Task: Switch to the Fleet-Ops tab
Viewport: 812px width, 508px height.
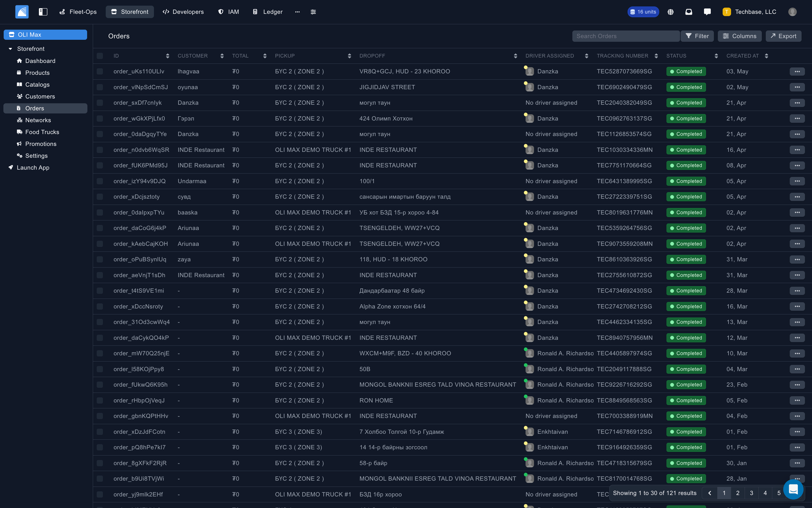Action: pyautogui.click(x=78, y=12)
